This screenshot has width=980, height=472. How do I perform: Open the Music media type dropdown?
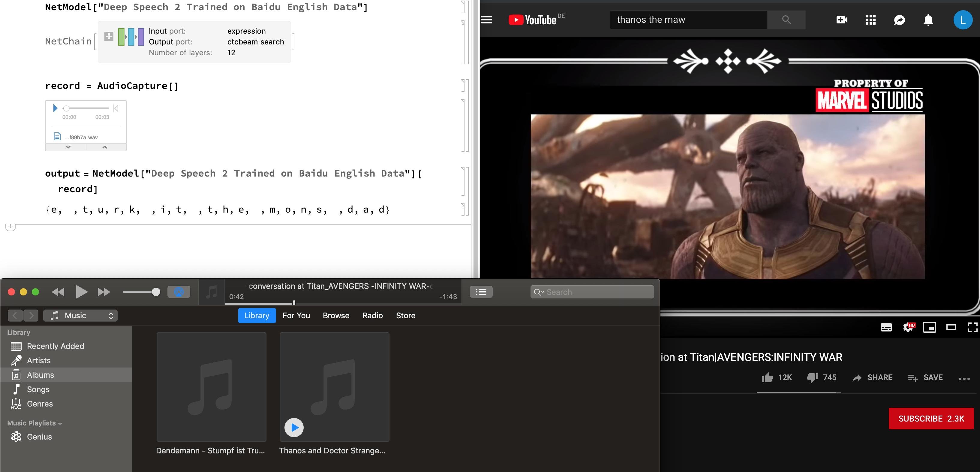click(x=80, y=316)
